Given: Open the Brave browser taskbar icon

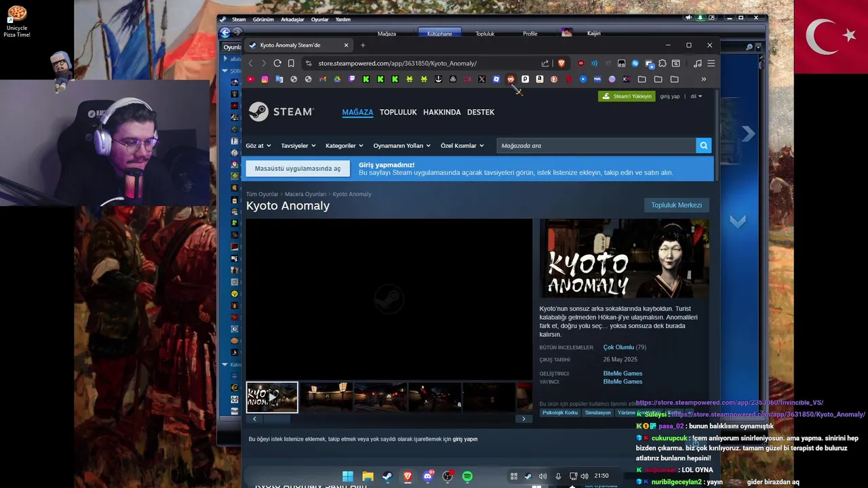Looking at the screenshot, I should tap(408, 476).
